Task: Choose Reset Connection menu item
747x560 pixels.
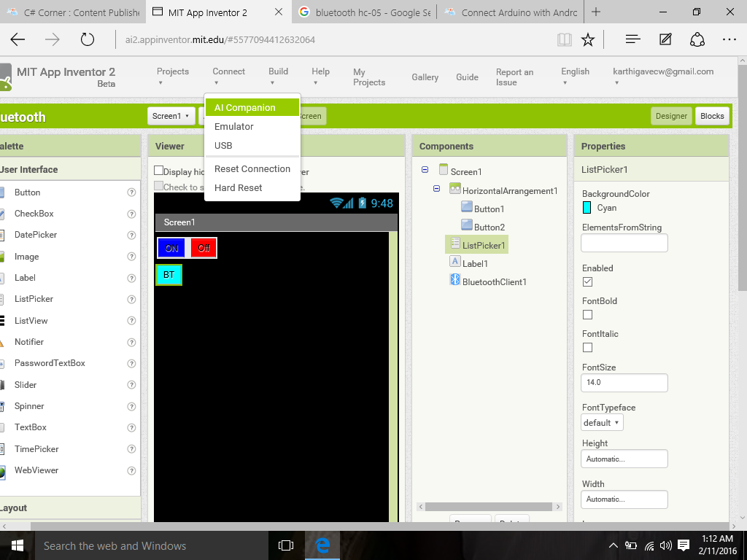Action: pos(252,169)
